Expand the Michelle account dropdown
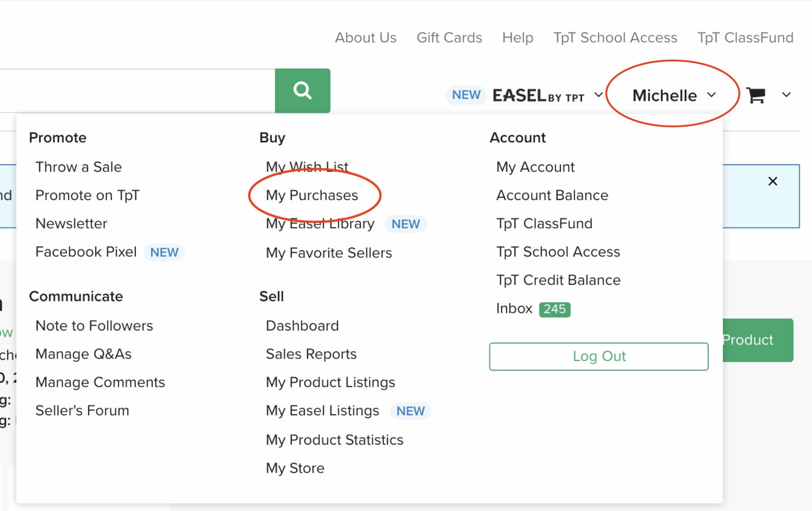This screenshot has width=812, height=511. 674,95
